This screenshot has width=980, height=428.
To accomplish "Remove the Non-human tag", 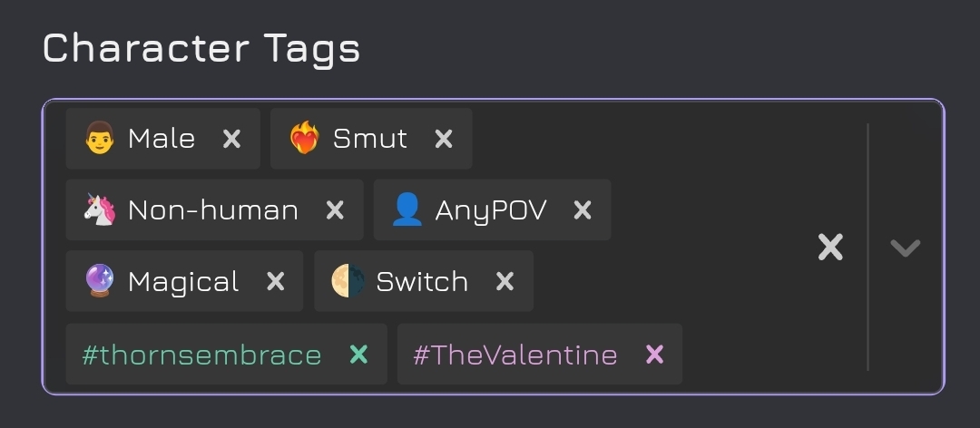I will pos(335,210).
